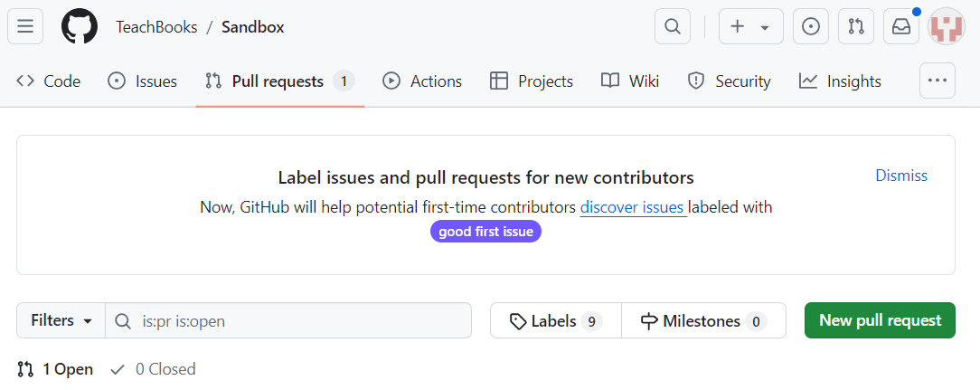This screenshot has height=390, width=980.
Task: Click the user profile avatar
Action: pos(947,26)
